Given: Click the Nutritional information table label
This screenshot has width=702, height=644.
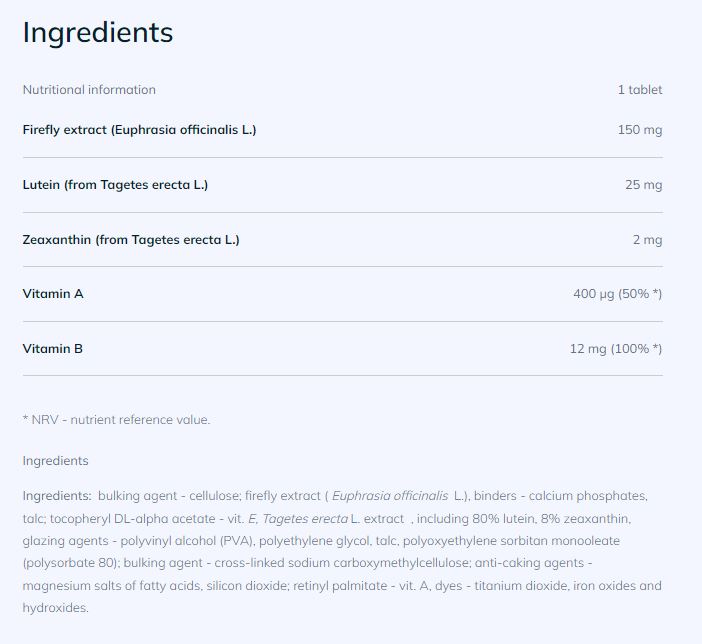Looking at the screenshot, I should pos(89,90).
